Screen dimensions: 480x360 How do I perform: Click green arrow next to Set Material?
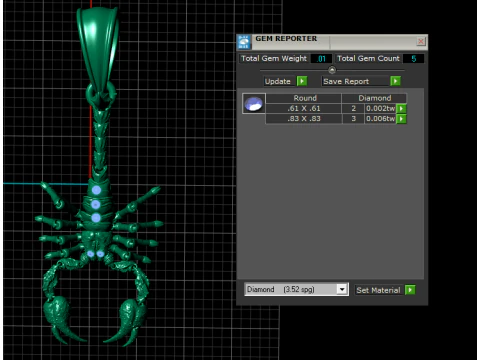point(410,290)
